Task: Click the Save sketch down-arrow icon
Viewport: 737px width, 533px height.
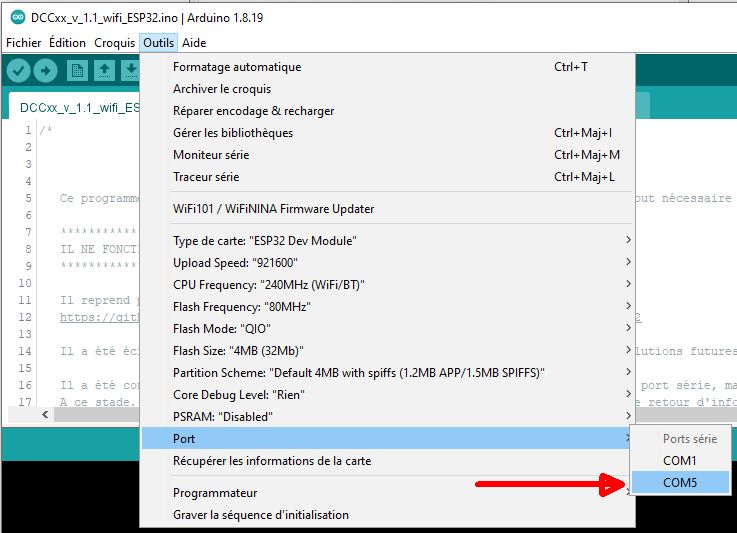Action: (130, 71)
